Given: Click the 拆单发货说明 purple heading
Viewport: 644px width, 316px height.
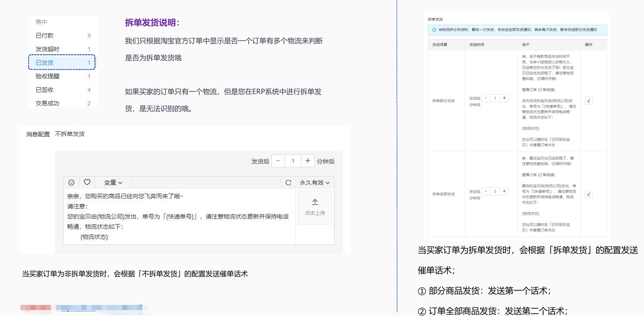Looking at the screenshot, I should [152, 22].
